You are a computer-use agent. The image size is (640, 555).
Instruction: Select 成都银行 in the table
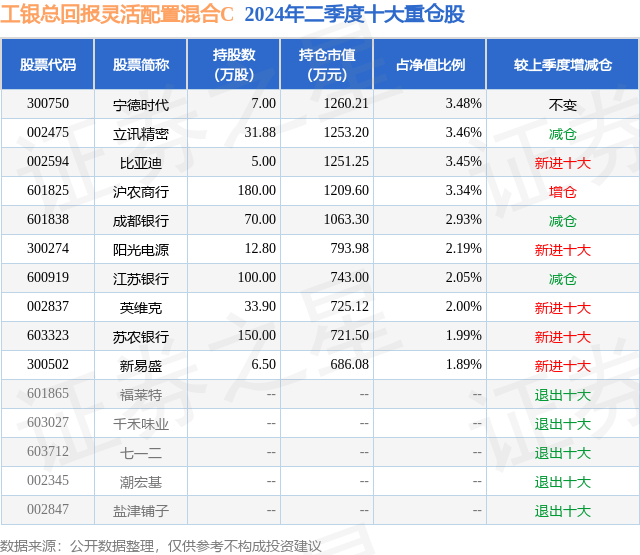[x=141, y=221]
